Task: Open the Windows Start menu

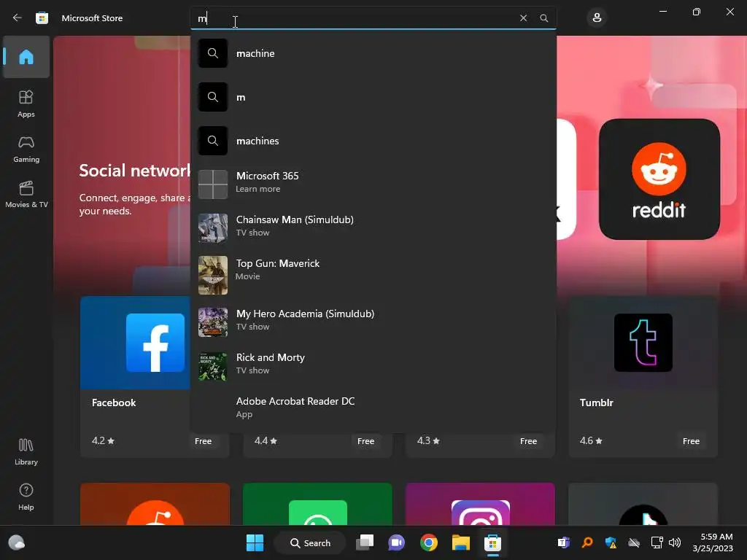Action: (255, 542)
